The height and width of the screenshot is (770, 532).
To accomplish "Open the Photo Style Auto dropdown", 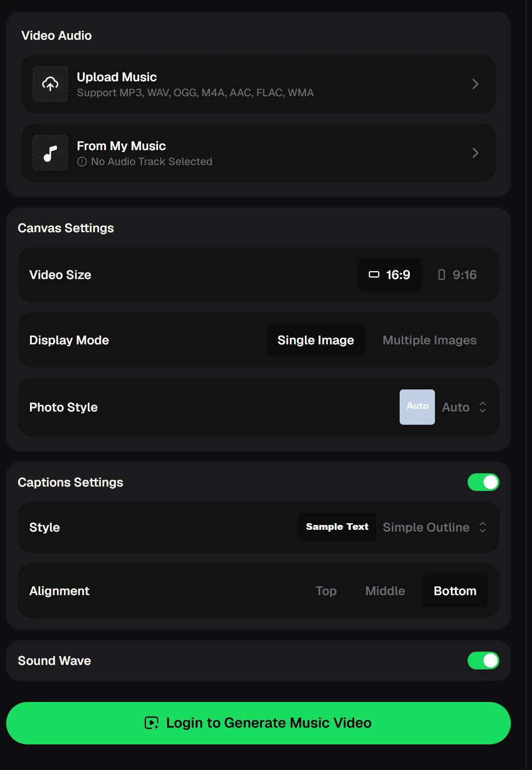I will coord(464,407).
